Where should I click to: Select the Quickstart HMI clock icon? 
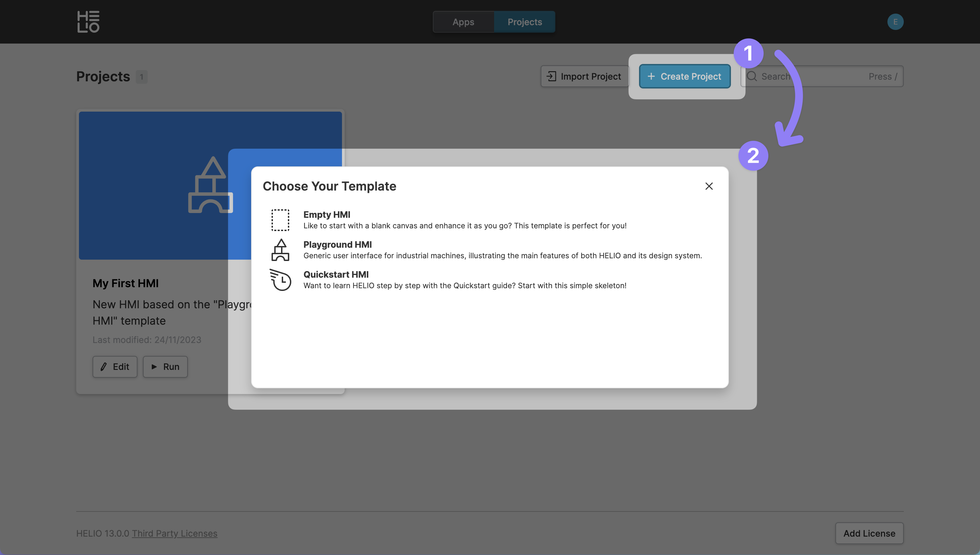pyautogui.click(x=280, y=280)
